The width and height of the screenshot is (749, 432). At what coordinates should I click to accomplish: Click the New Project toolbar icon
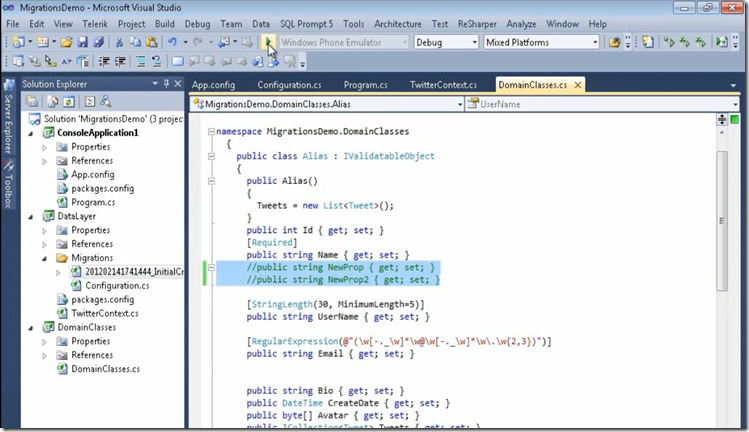(19, 42)
